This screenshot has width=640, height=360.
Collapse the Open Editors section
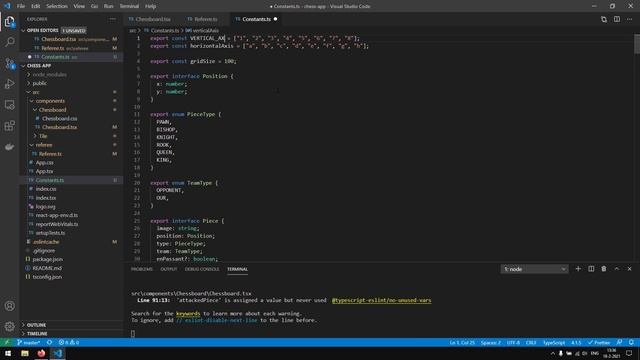coord(23,31)
